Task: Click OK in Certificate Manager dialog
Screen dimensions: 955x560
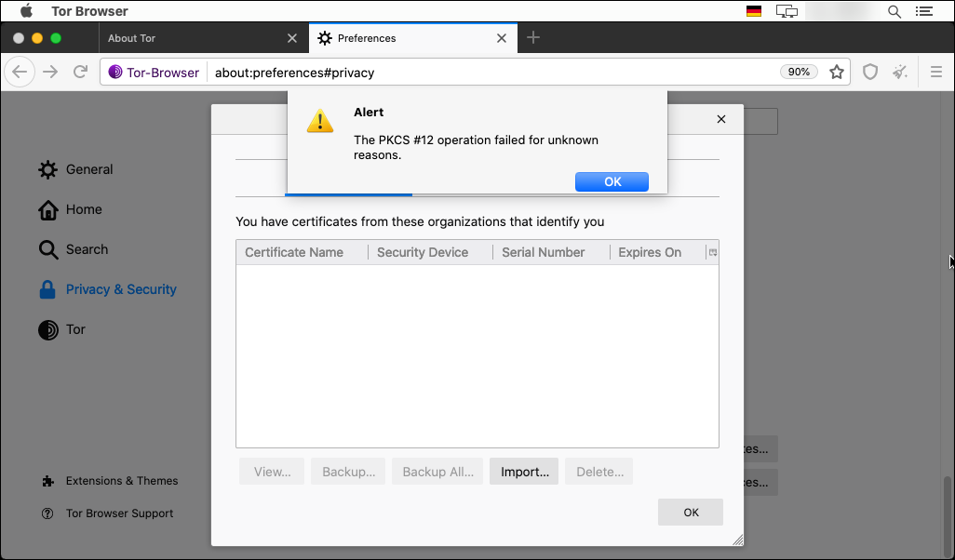Action: tap(690, 512)
